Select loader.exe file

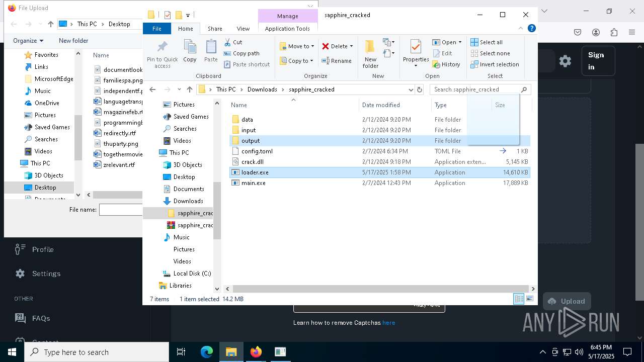[x=380, y=172]
